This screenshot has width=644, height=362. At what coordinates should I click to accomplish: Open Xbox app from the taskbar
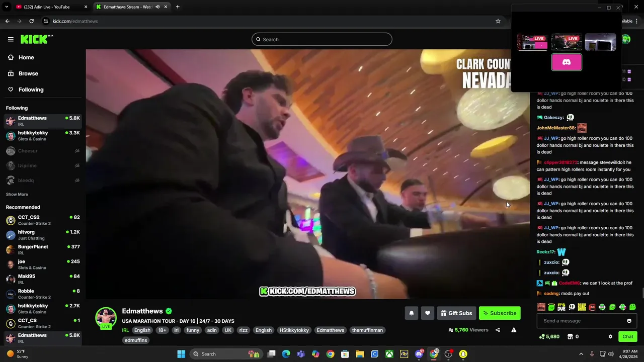(x=389, y=354)
